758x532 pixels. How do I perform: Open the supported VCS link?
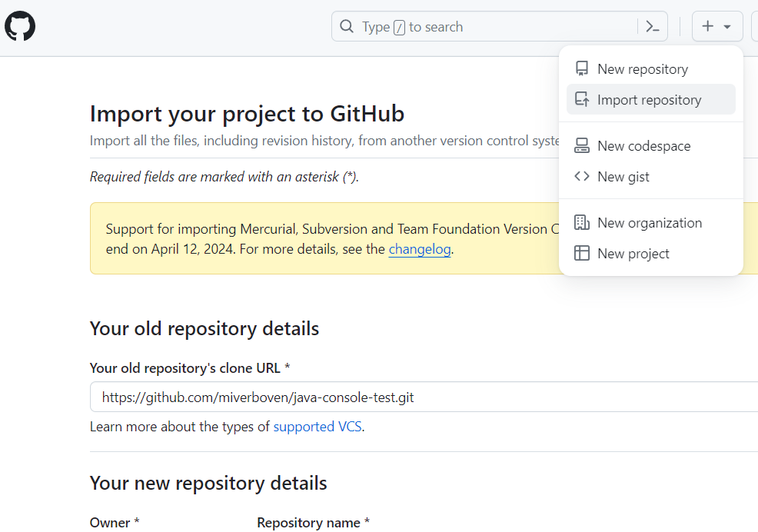point(317,427)
